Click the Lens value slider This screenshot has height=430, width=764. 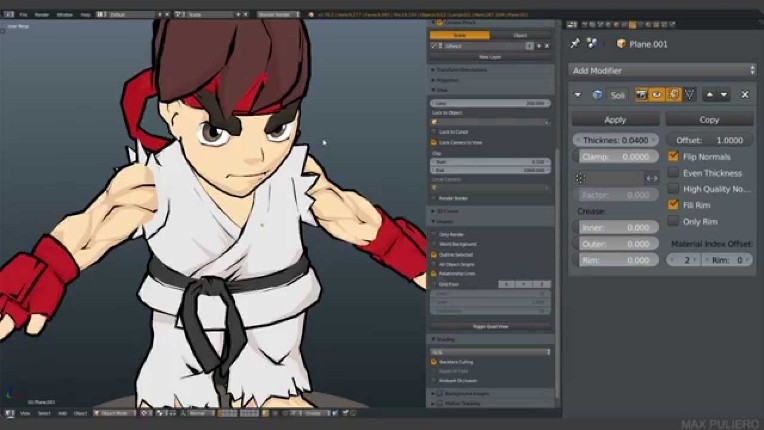[x=490, y=103]
